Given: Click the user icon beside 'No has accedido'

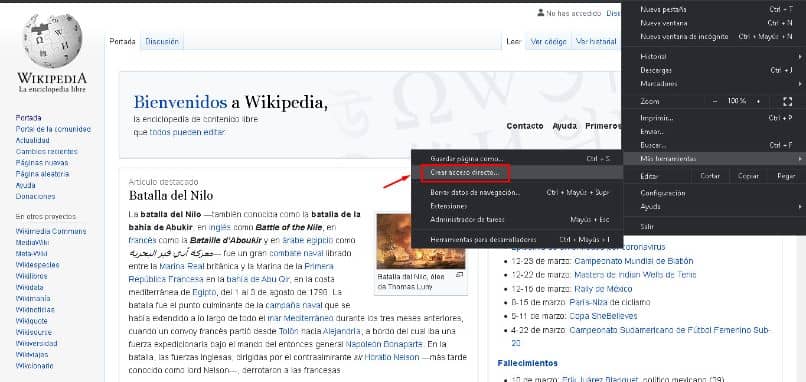Looking at the screenshot, I should (x=540, y=13).
